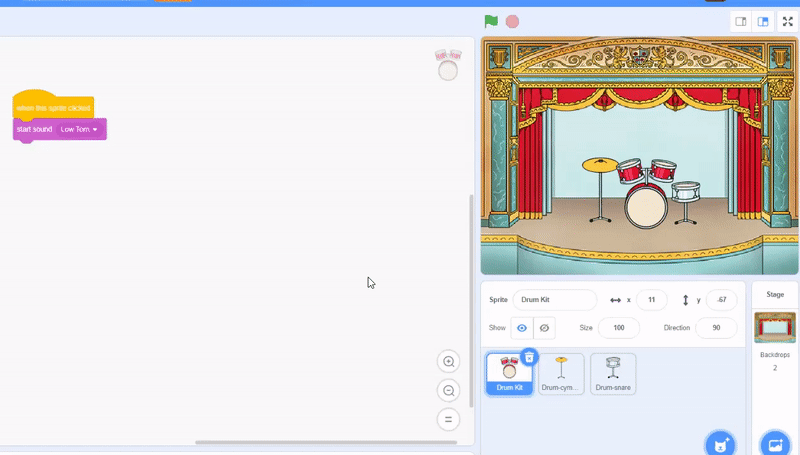Stop the project with red stop button

click(x=512, y=21)
